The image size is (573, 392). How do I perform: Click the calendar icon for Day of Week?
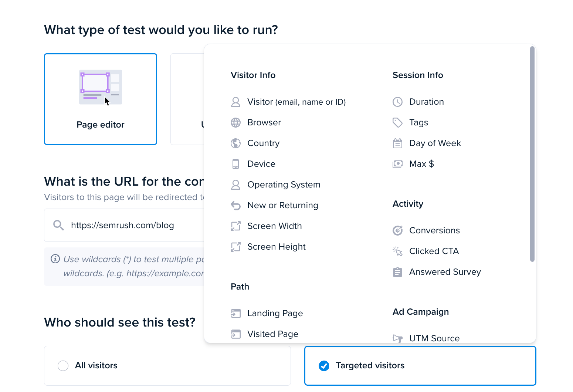click(397, 143)
